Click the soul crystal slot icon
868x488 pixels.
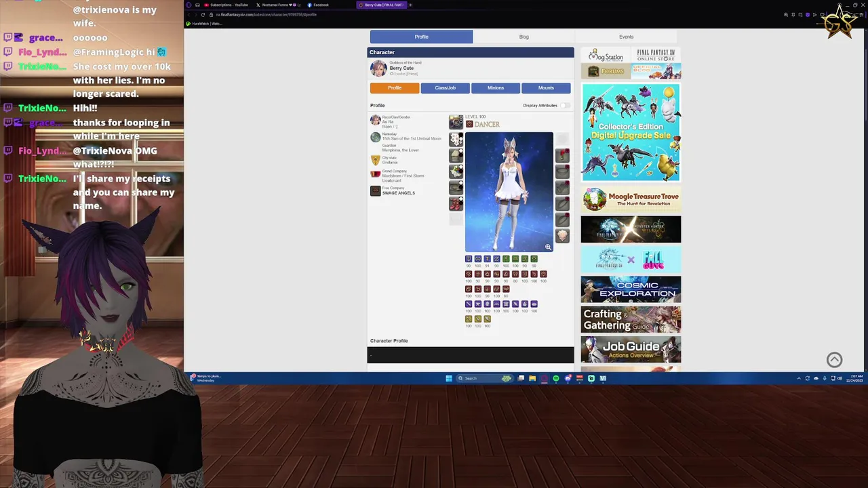(562, 235)
